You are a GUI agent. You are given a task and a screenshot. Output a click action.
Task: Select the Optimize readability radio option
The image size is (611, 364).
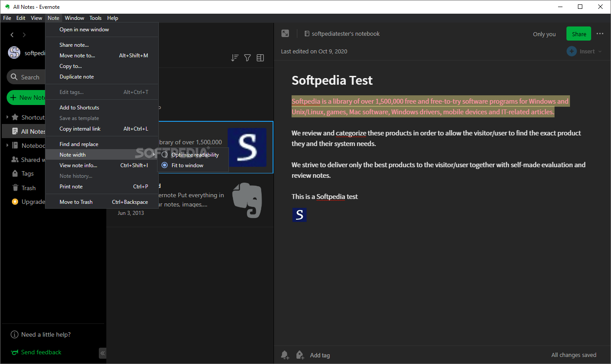point(165,155)
